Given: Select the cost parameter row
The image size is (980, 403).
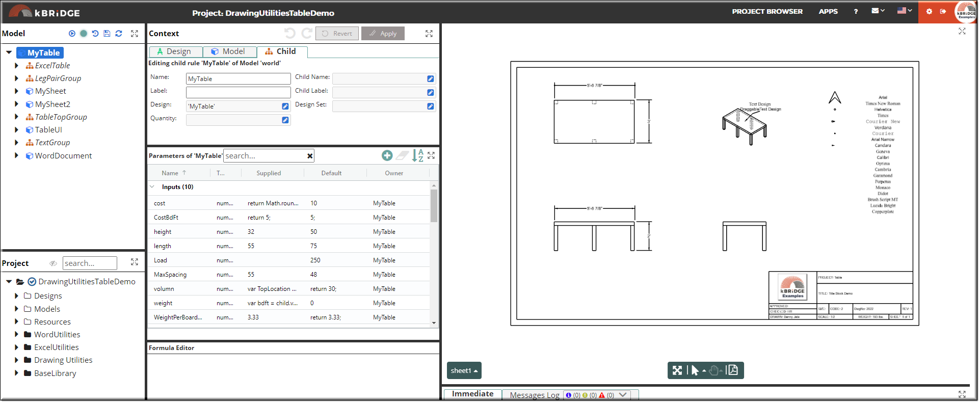Looking at the screenshot, I should 289,203.
